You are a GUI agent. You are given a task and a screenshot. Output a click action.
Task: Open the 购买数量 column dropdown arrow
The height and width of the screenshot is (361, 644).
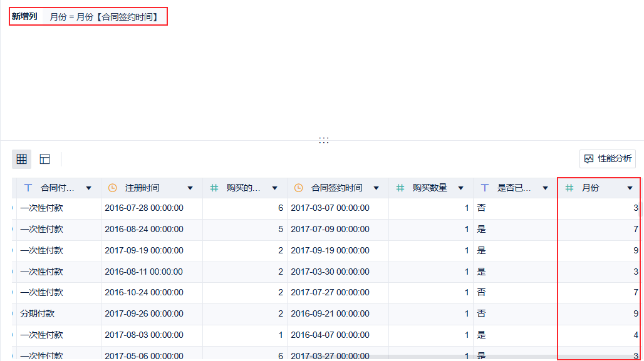[461, 188]
